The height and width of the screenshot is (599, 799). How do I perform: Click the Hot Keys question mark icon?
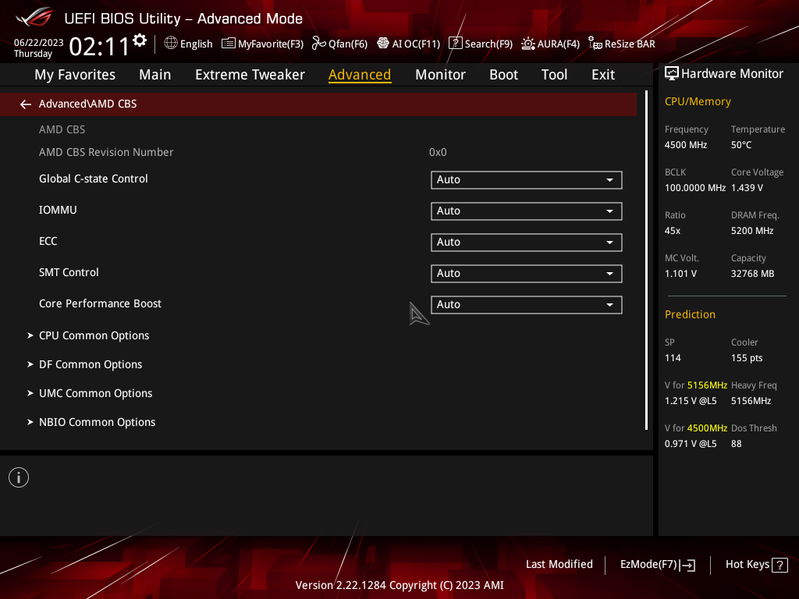[780, 565]
